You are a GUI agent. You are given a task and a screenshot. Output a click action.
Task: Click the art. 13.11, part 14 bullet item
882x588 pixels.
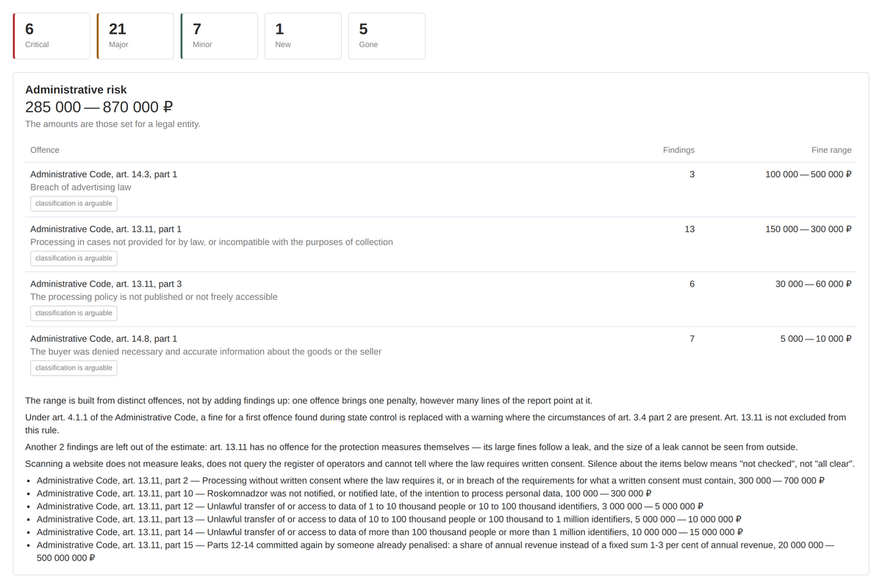click(x=390, y=532)
